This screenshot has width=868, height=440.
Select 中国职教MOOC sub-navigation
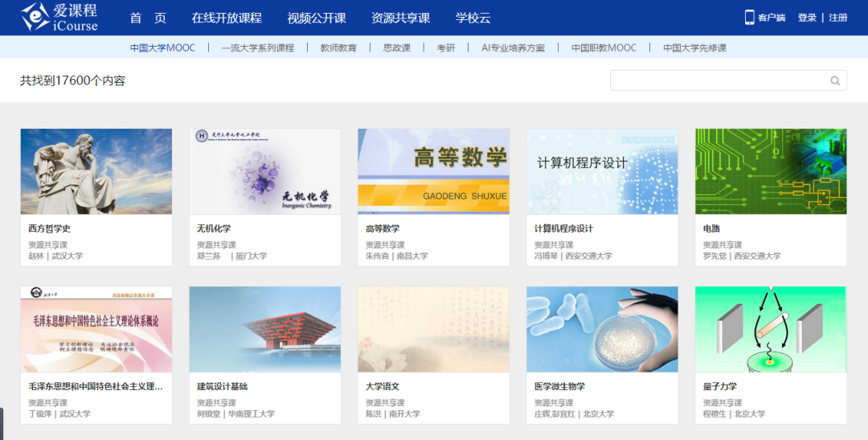[x=604, y=47]
